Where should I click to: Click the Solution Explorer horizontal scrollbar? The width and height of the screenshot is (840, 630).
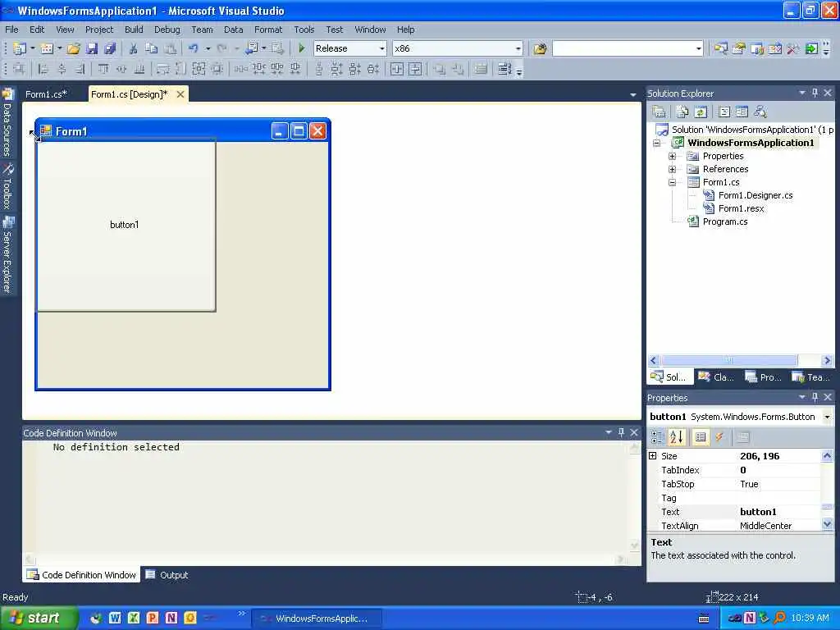pos(729,361)
